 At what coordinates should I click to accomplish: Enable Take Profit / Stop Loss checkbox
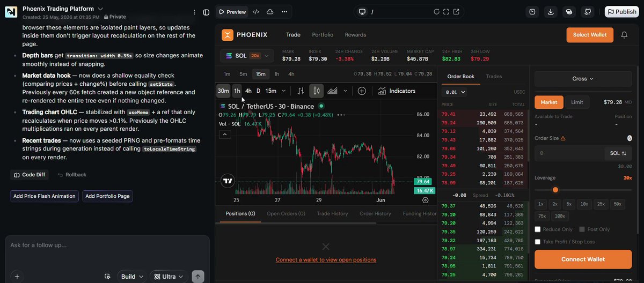tap(538, 242)
